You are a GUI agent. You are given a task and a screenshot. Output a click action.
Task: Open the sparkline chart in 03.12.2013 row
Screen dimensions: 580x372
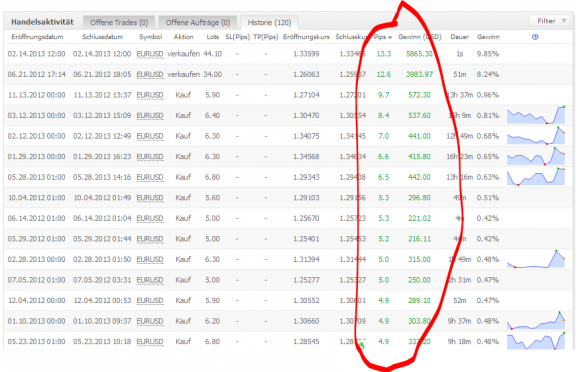(536, 115)
